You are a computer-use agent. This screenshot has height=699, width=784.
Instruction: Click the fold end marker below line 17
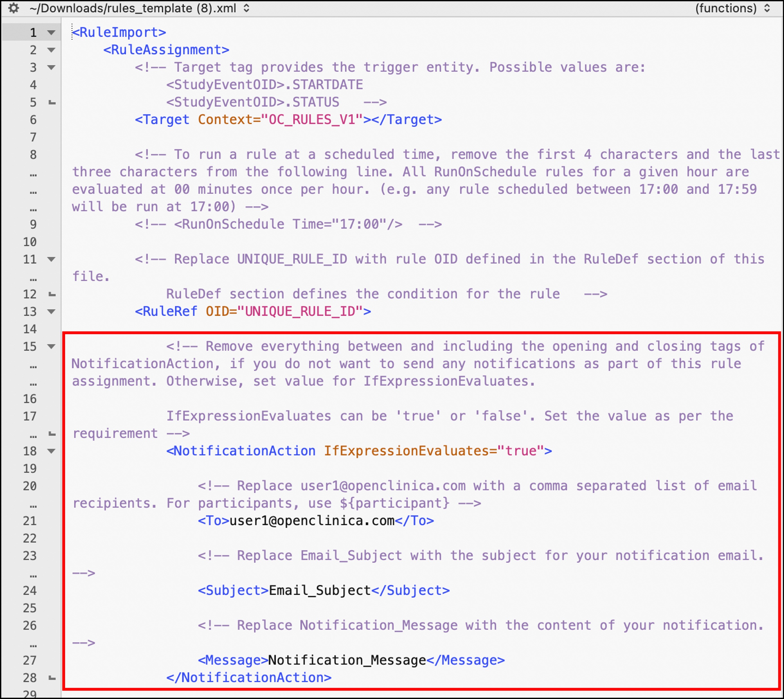[52, 434]
